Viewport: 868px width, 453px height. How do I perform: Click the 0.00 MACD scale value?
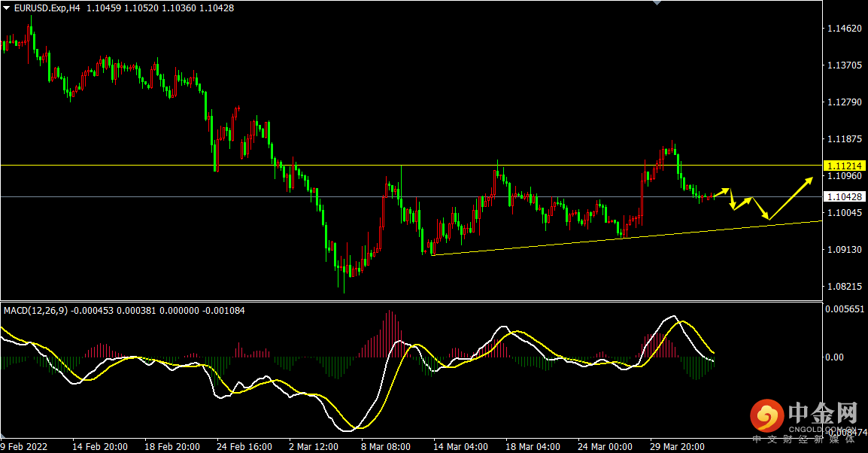[x=835, y=357]
